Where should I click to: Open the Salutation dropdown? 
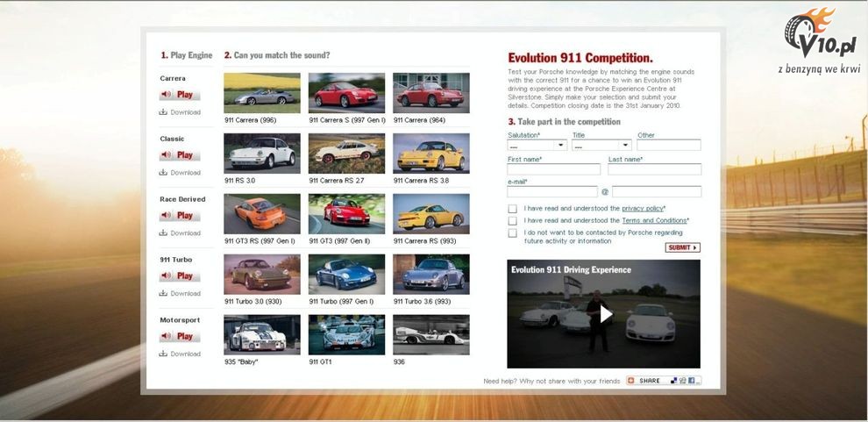tap(537, 145)
